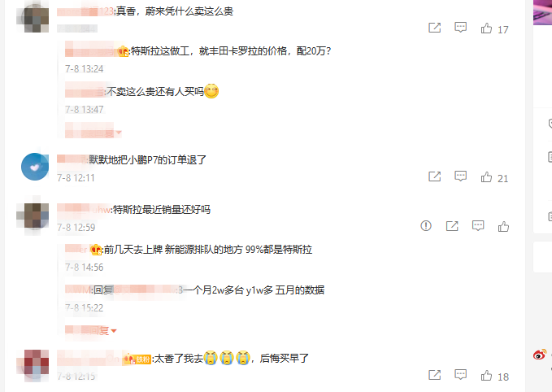This screenshot has width=552, height=392.
Task: Like the 后悔买早了 comment
Action: tap(486, 376)
